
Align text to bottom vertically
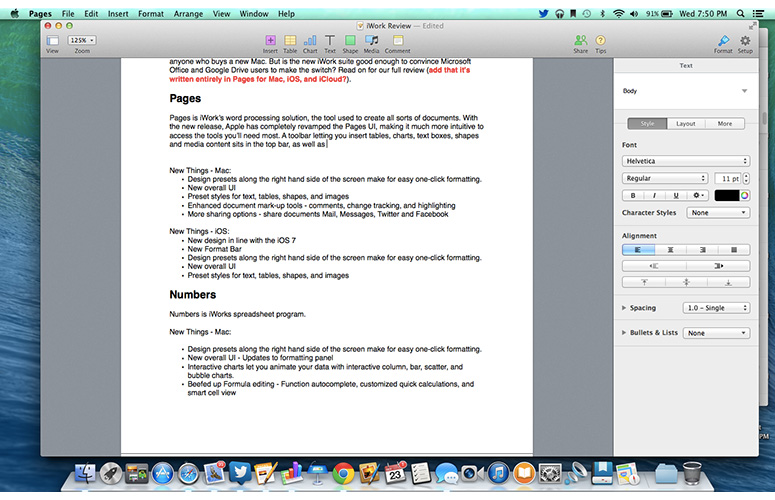coord(729,282)
